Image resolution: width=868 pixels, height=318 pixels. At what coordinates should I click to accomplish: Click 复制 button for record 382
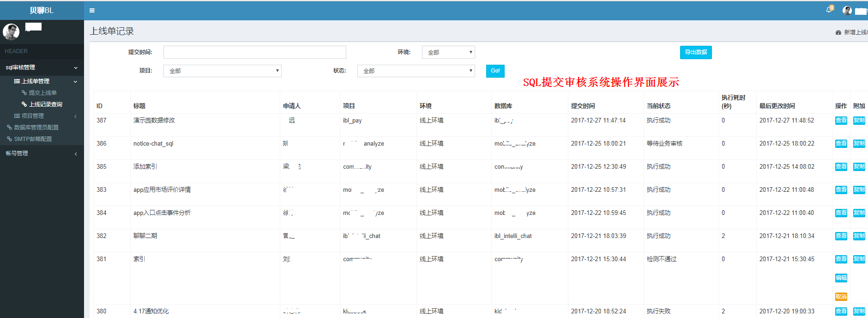[x=859, y=236]
